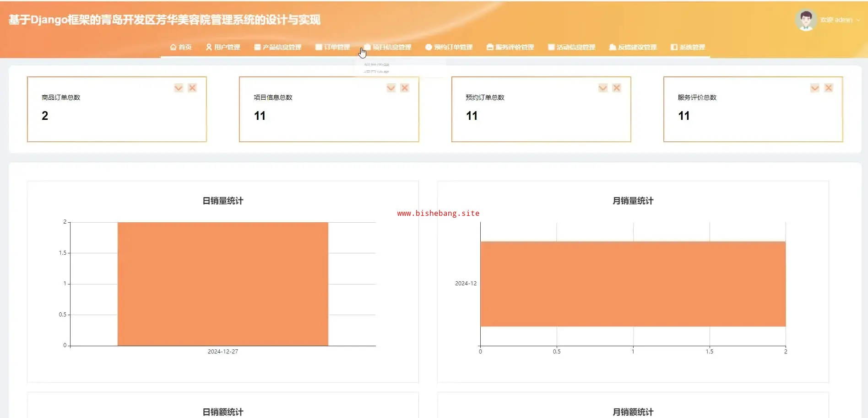The image size is (868, 418).
Task: Click the 2024-12-27 axis label
Action: (223, 352)
